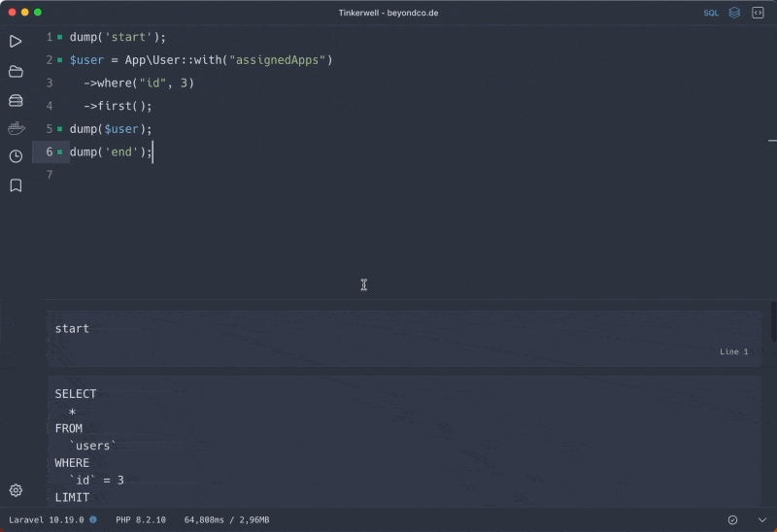Open the history clock icon
Screen dimensions: 777x532
click(x=16, y=156)
